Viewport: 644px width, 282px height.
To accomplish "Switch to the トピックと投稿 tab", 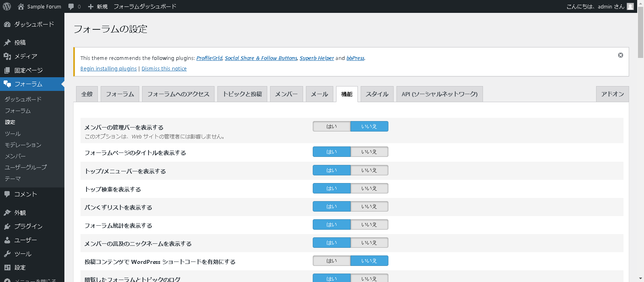I will (242, 94).
